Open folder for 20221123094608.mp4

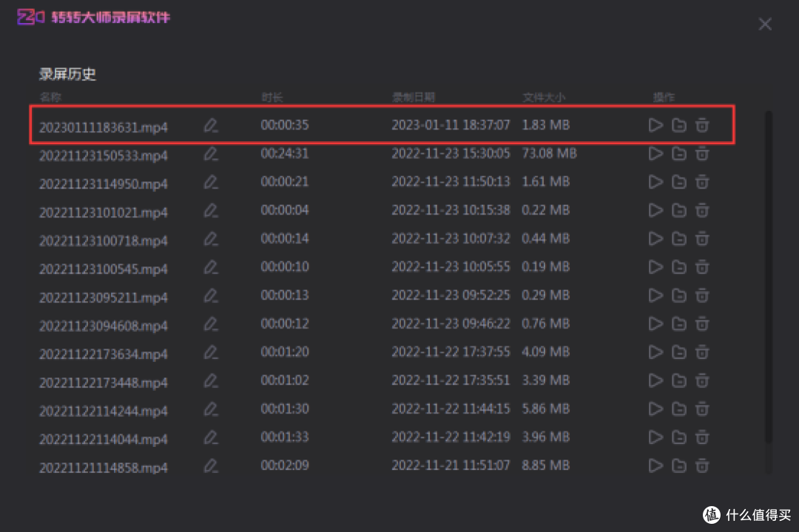click(x=678, y=323)
